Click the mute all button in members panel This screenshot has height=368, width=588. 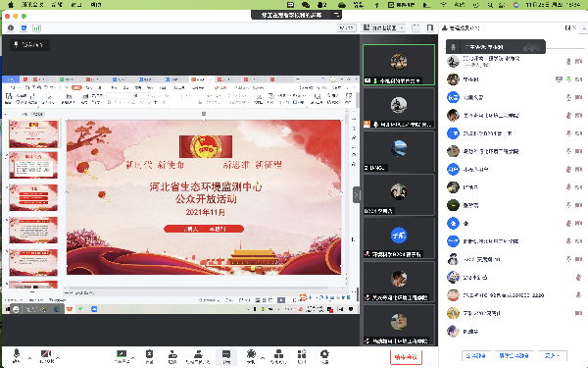476,355
